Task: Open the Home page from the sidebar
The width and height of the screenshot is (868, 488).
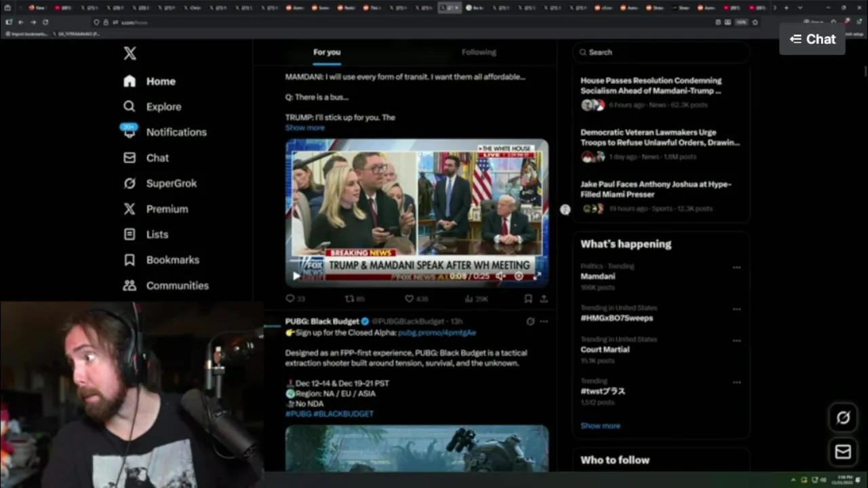Action: point(149,81)
